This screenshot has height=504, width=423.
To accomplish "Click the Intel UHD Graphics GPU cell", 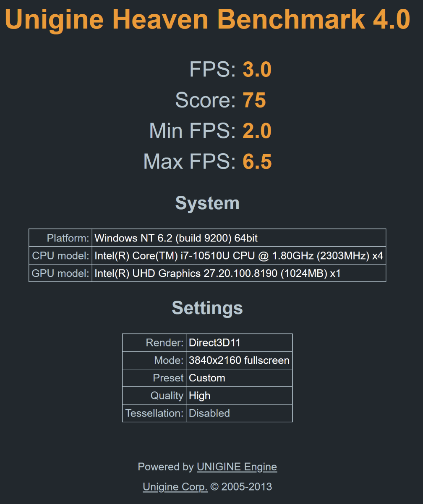I will [x=217, y=274].
